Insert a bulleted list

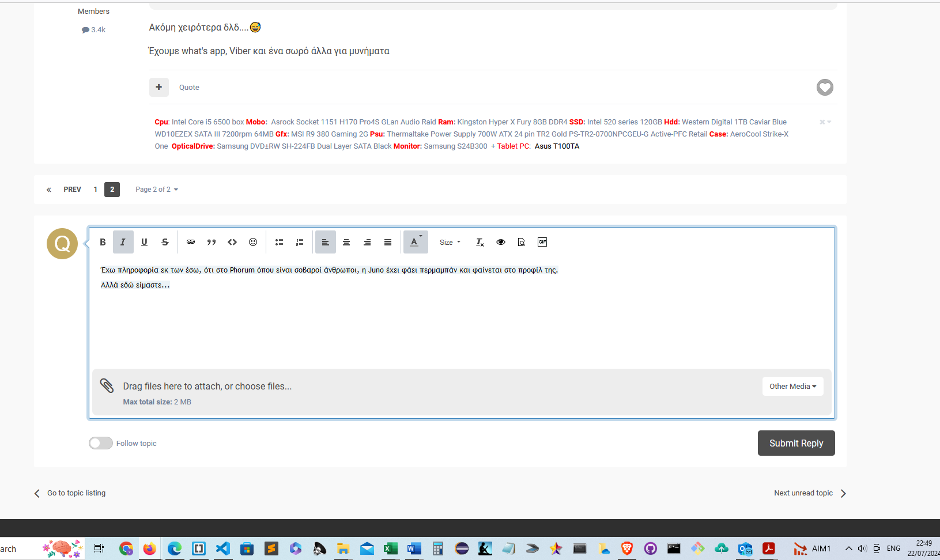pyautogui.click(x=279, y=242)
